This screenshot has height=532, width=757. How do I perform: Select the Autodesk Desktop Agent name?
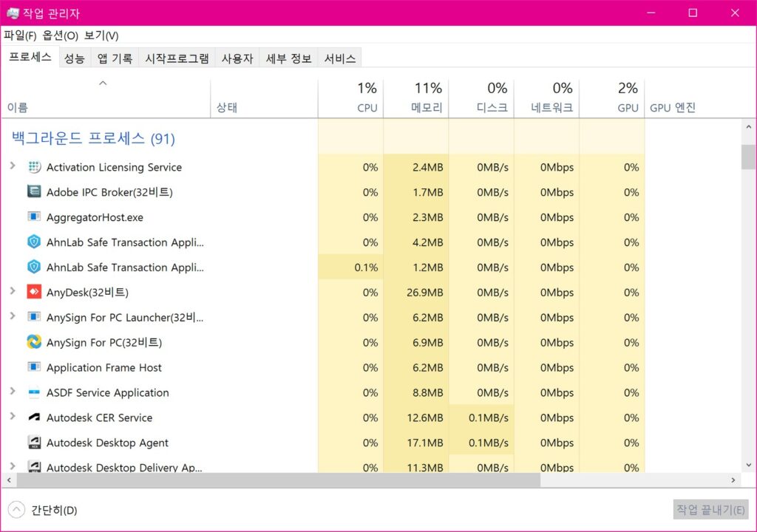[107, 443]
